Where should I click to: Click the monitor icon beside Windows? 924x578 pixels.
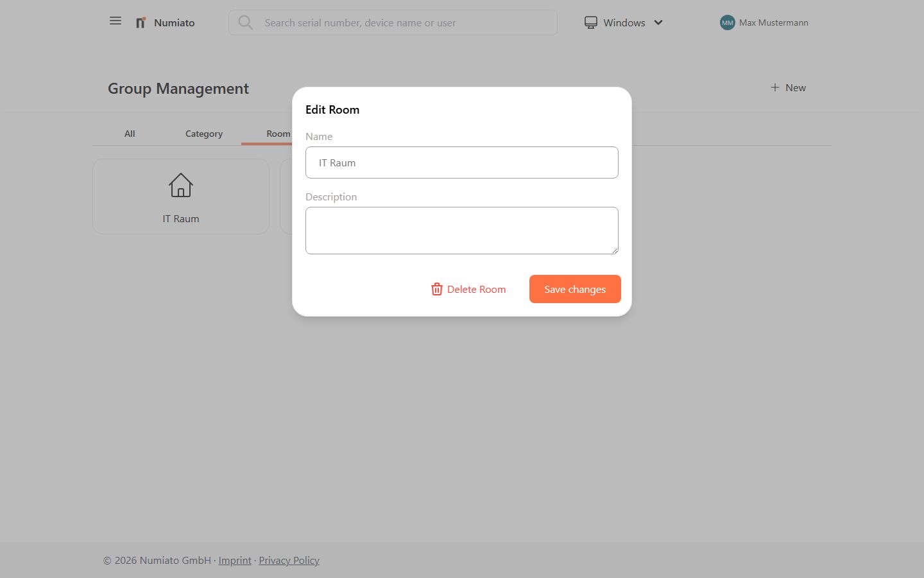(590, 23)
